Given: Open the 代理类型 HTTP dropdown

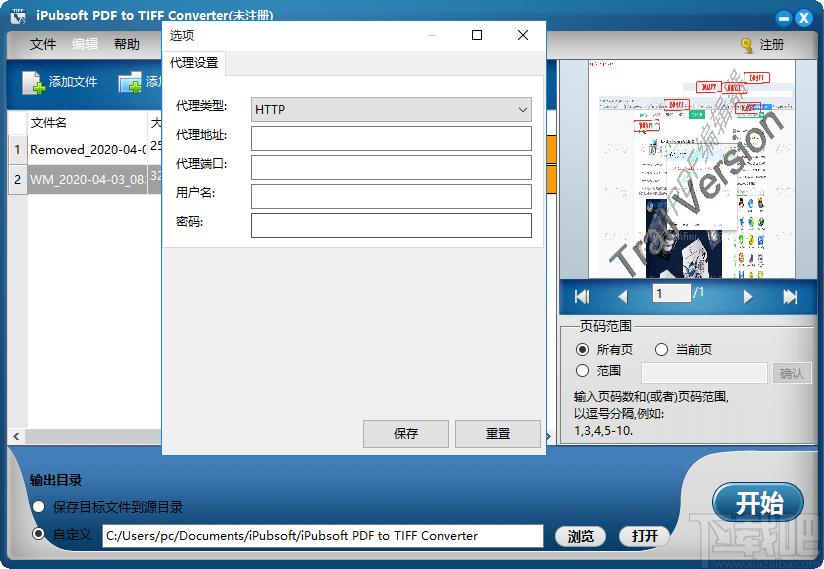Looking at the screenshot, I should click(x=391, y=109).
